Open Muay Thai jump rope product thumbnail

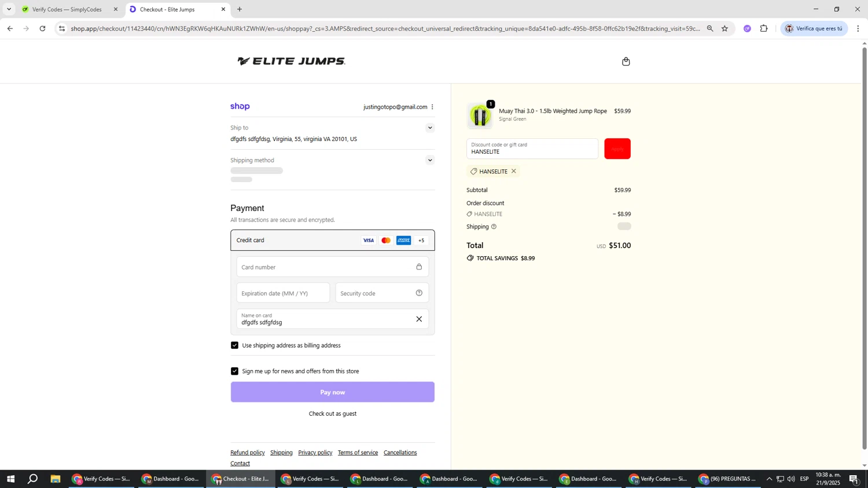click(480, 116)
